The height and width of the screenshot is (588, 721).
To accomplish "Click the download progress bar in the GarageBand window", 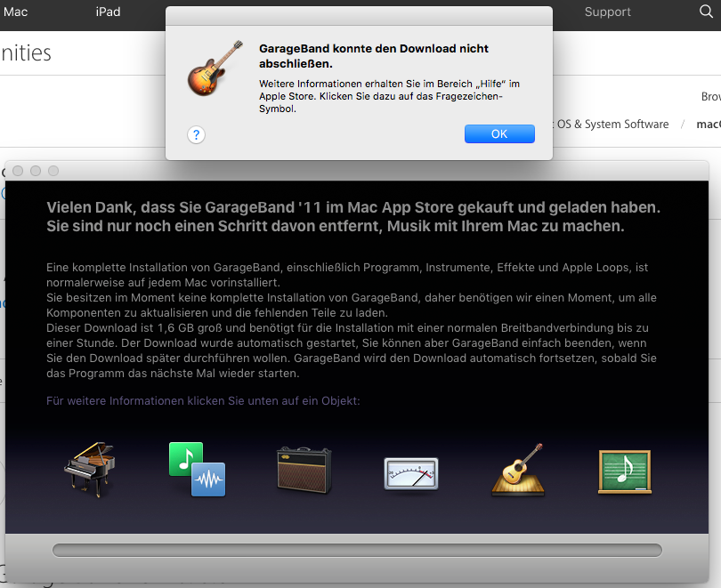I will pos(357,550).
